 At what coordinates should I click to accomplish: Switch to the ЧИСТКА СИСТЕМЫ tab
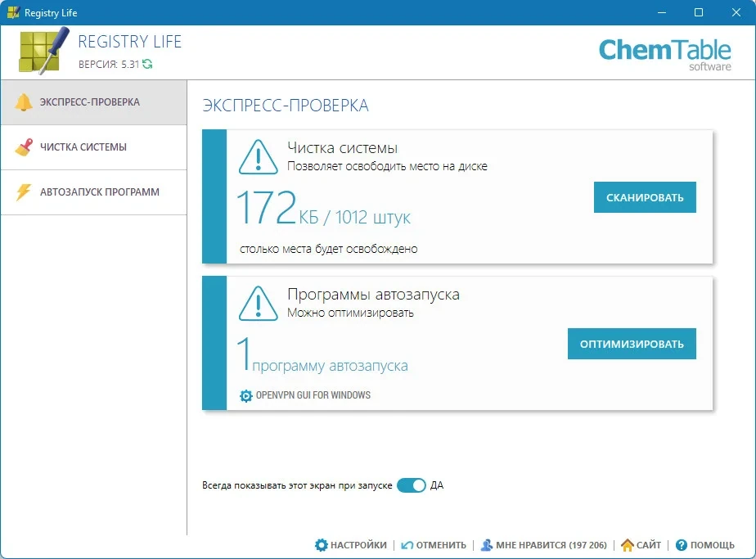click(94, 147)
